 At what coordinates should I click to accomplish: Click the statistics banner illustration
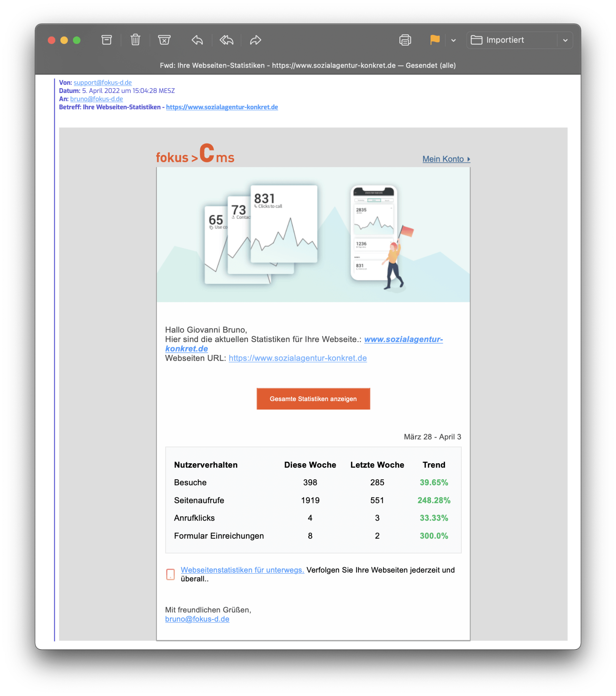pos(313,235)
